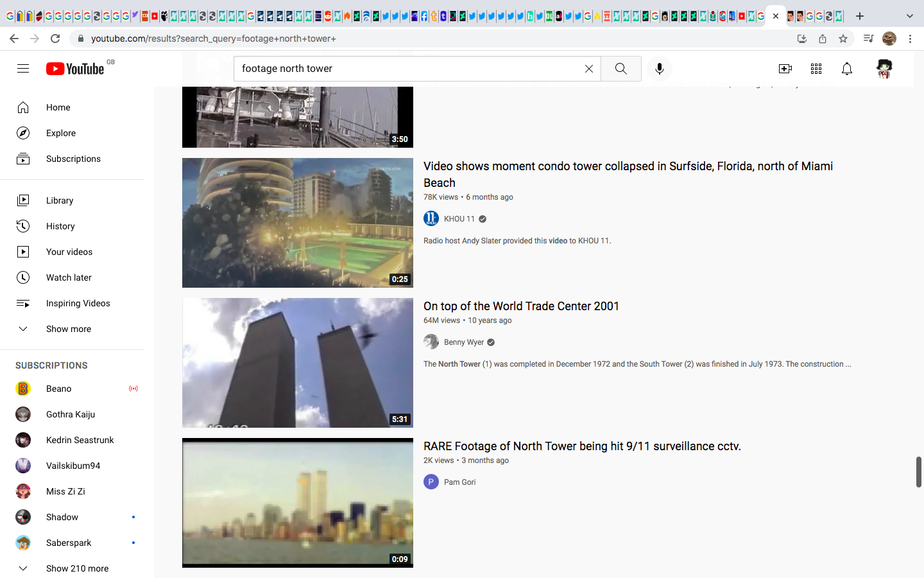Close the active browser tab
Screen dimensions: 924x578
click(x=776, y=16)
